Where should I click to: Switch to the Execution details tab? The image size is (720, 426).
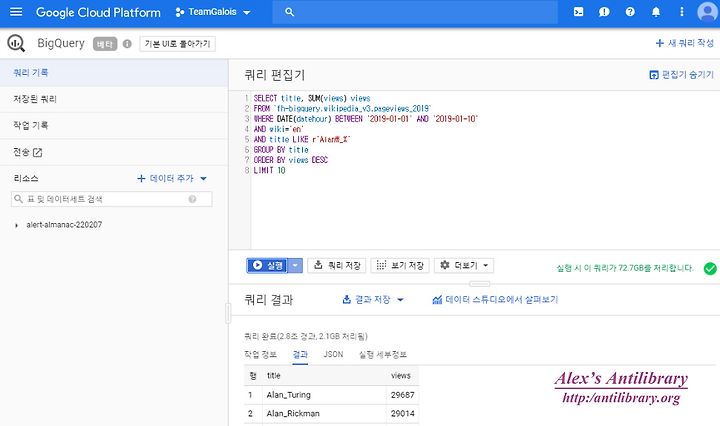(x=382, y=354)
